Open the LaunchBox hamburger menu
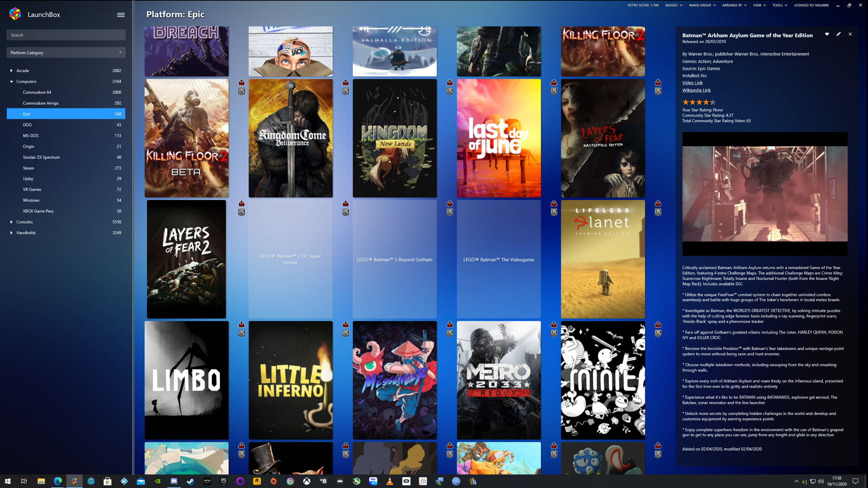Viewport: 868px width, 488px height. [x=121, y=15]
